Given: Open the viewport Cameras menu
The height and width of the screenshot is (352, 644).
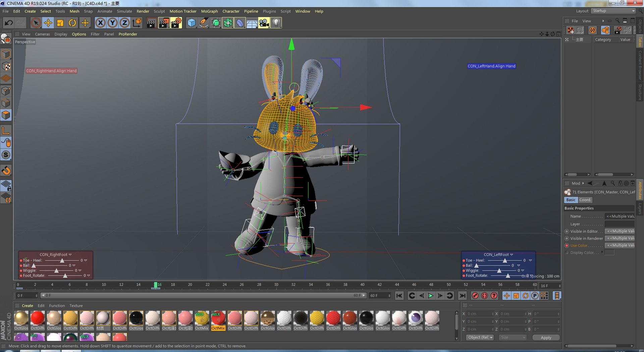Looking at the screenshot, I should click(42, 34).
